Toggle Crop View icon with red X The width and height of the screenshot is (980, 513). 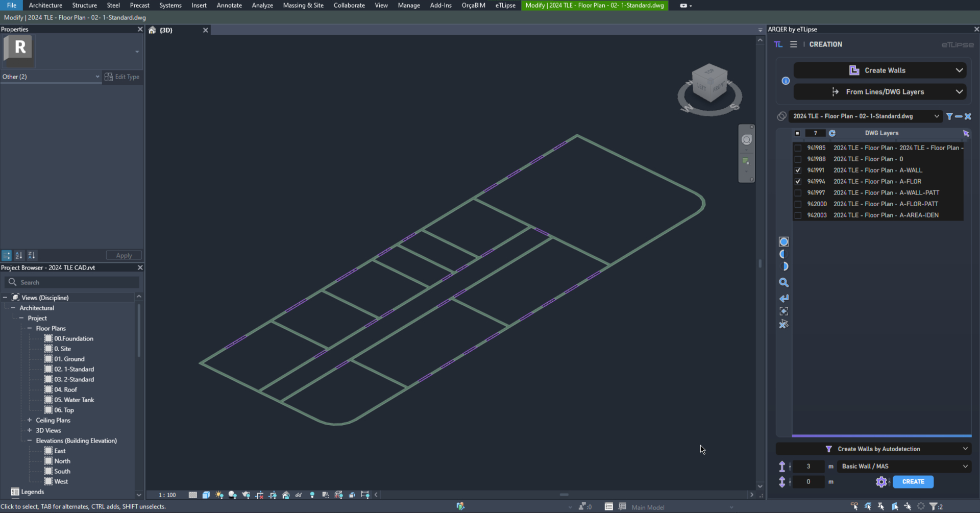pyautogui.click(x=259, y=495)
